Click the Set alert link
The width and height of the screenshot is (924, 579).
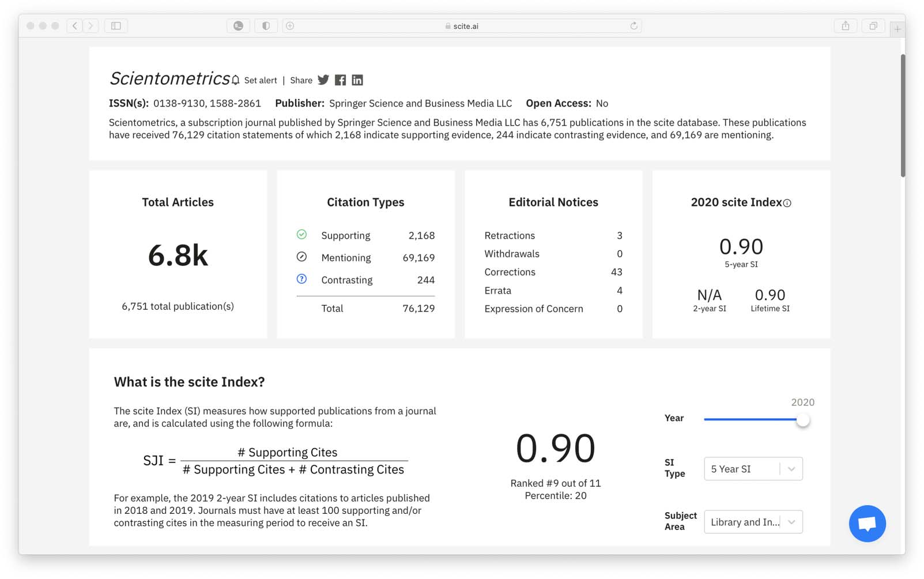[x=261, y=81]
